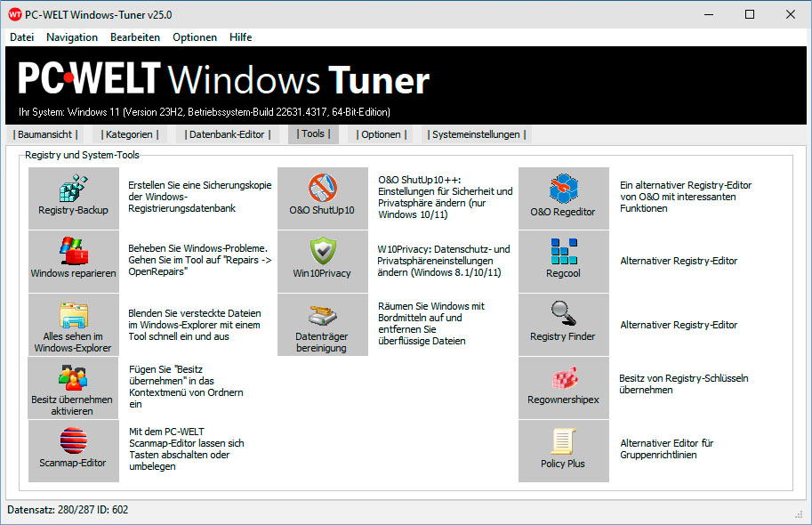Switch to the Baumansicht tab

(x=45, y=134)
